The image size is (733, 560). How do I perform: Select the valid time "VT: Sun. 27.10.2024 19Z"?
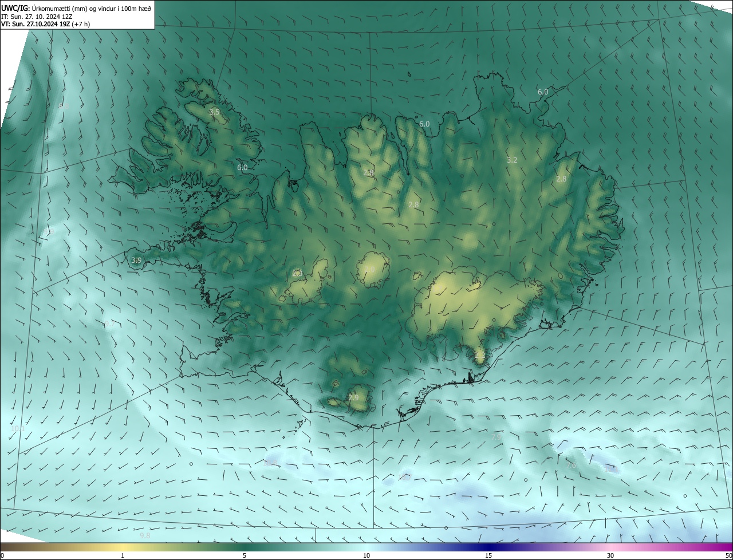[x=36, y=24]
